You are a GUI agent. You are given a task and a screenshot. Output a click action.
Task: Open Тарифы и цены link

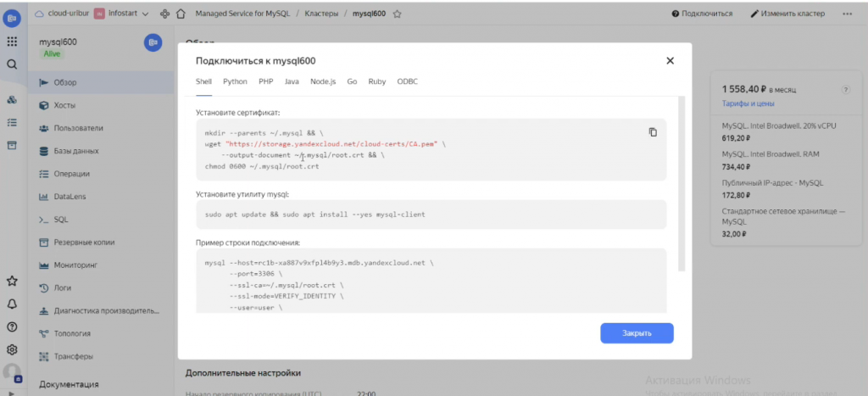pos(748,103)
